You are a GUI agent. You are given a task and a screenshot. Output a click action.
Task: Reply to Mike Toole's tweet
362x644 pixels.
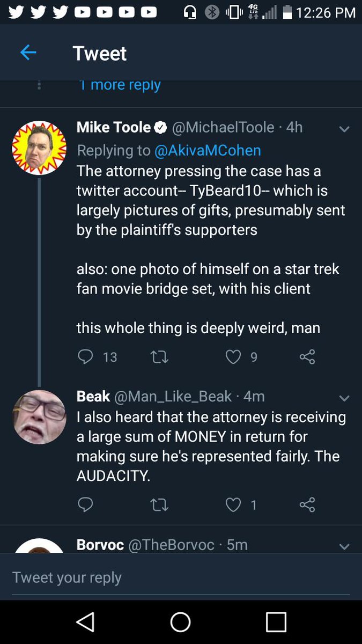click(x=86, y=357)
